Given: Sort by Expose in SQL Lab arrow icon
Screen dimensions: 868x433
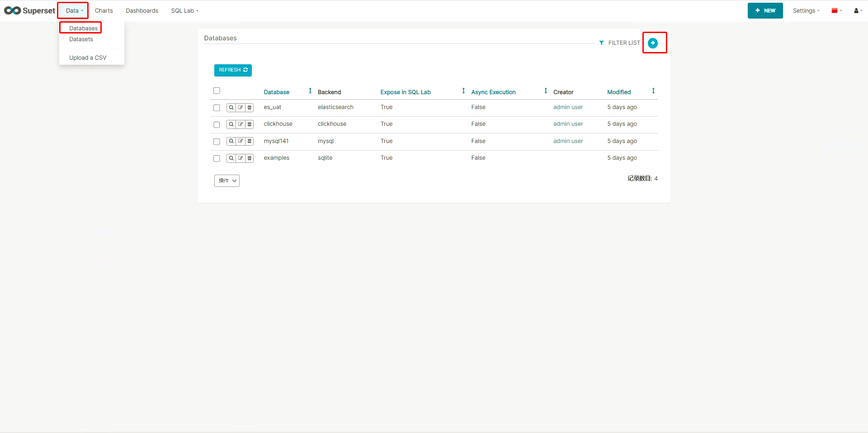Looking at the screenshot, I should [463, 91].
